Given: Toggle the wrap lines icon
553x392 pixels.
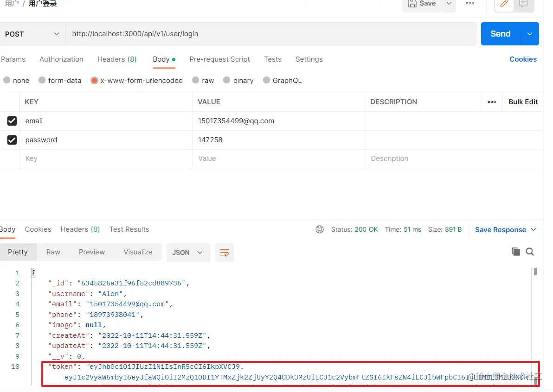Looking at the screenshot, I should pyautogui.click(x=224, y=253).
